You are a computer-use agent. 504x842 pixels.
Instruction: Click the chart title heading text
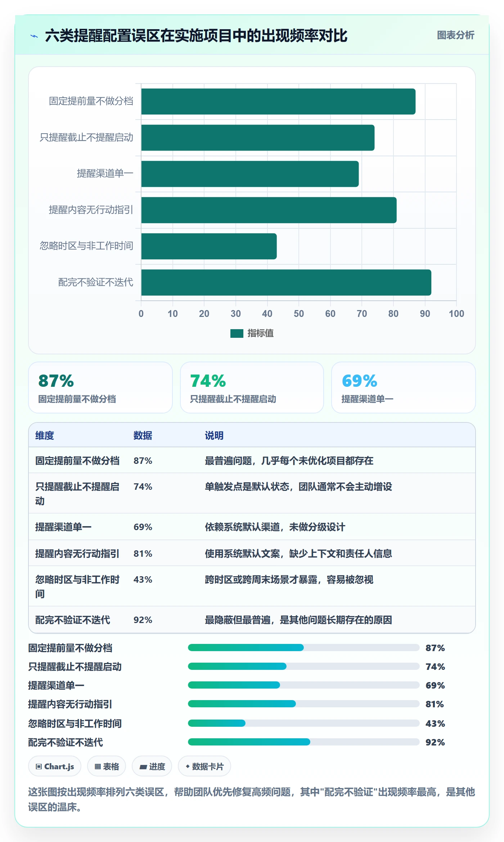point(196,36)
